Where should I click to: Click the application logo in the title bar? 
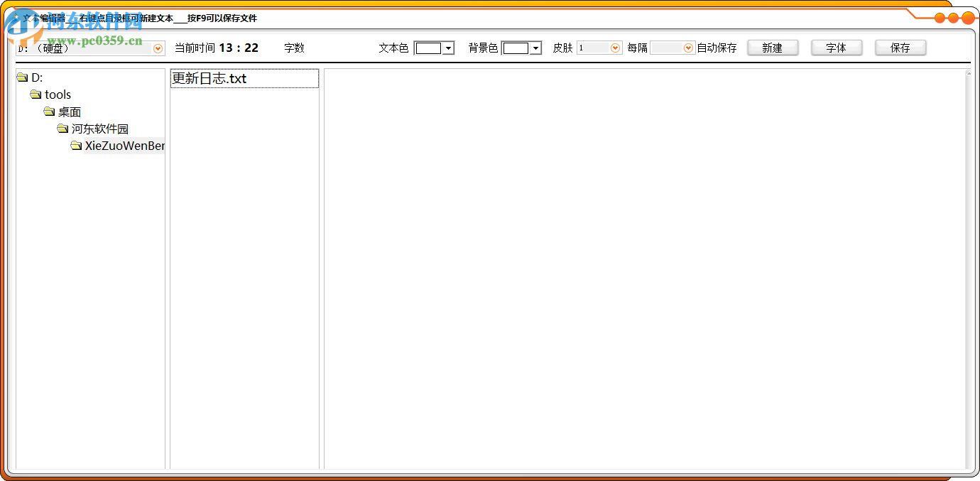pos(18,18)
